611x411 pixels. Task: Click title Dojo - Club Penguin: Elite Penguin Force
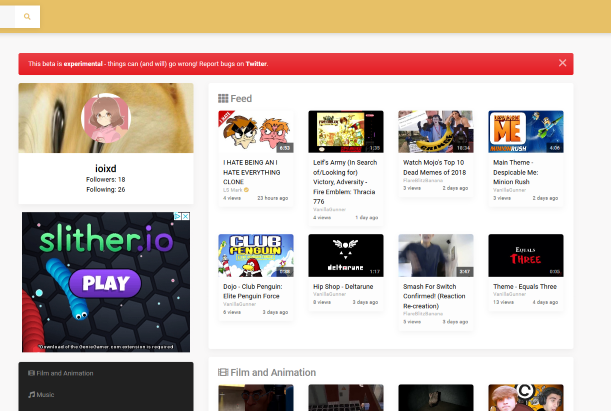coord(253,291)
